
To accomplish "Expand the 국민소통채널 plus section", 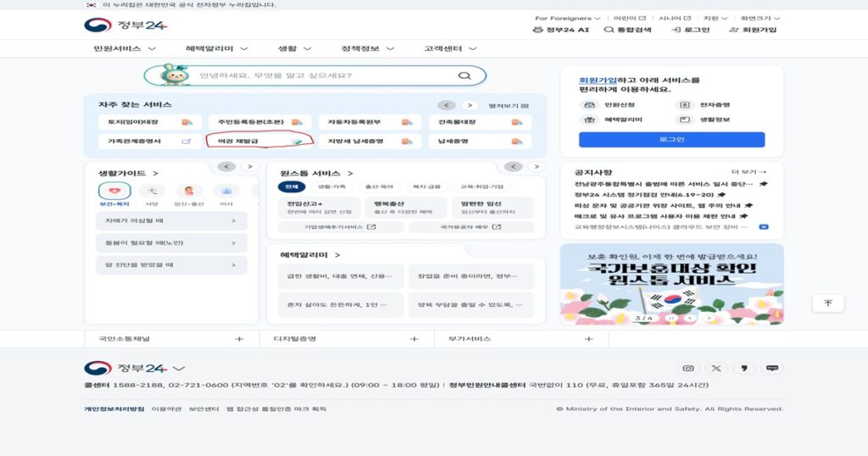I will (x=238, y=339).
